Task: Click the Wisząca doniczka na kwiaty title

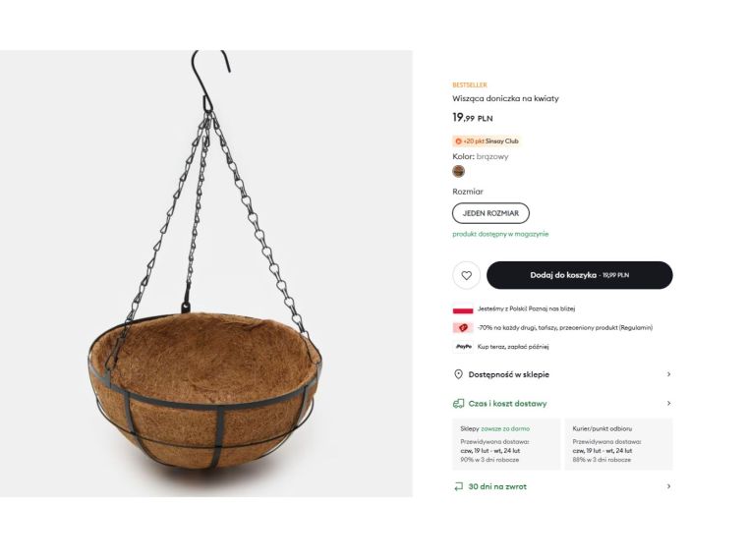Action: pos(505,98)
